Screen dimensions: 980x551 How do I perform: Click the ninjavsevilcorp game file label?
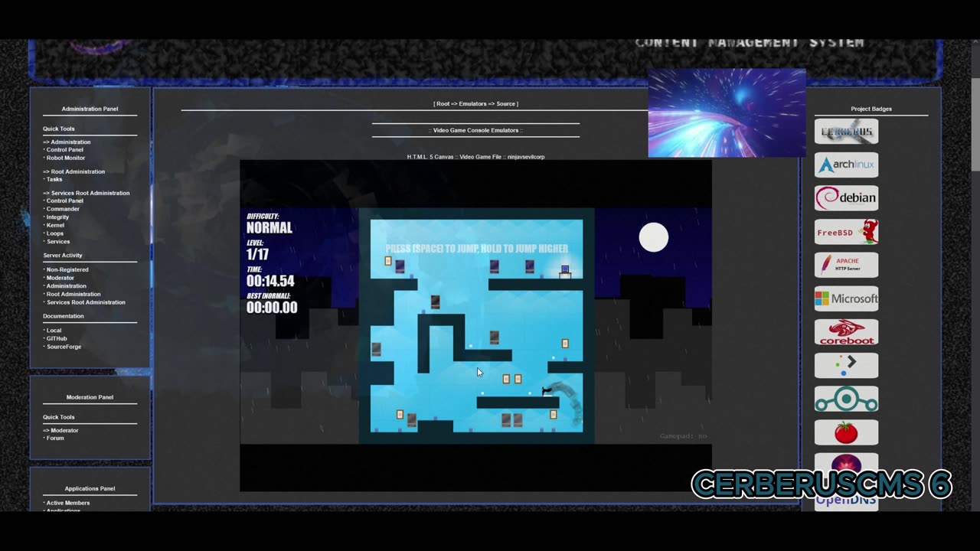click(x=525, y=157)
